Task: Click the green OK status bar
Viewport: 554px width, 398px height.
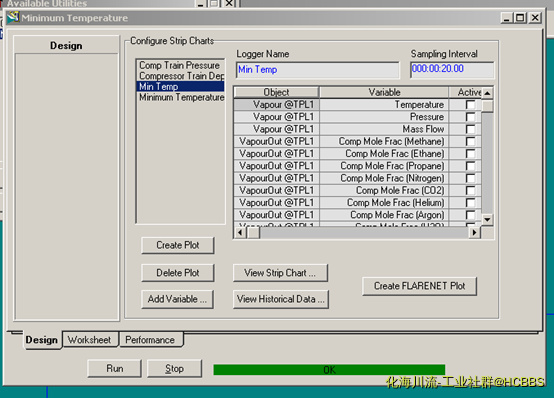Action: point(329,370)
